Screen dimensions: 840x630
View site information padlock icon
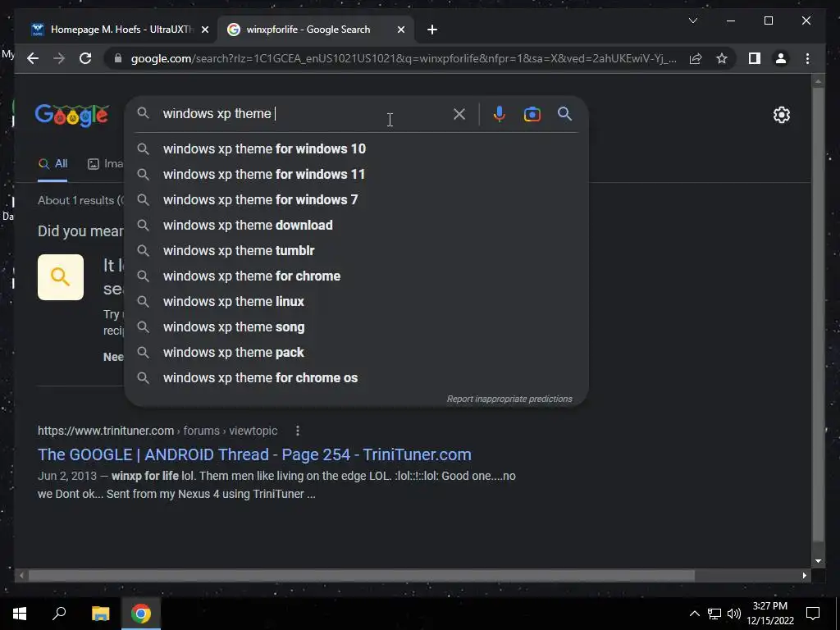pyautogui.click(x=118, y=58)
